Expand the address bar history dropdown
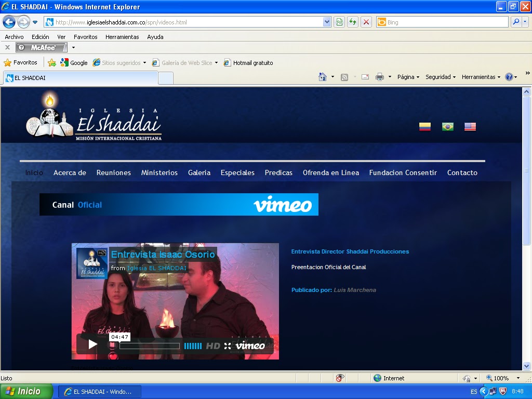532x399 pixels. [327, 22]
